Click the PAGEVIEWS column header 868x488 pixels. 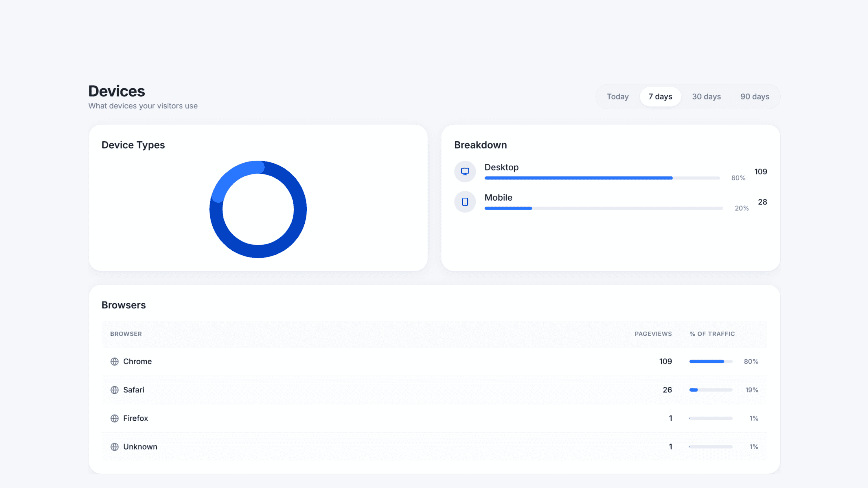[x=653, y=334]
